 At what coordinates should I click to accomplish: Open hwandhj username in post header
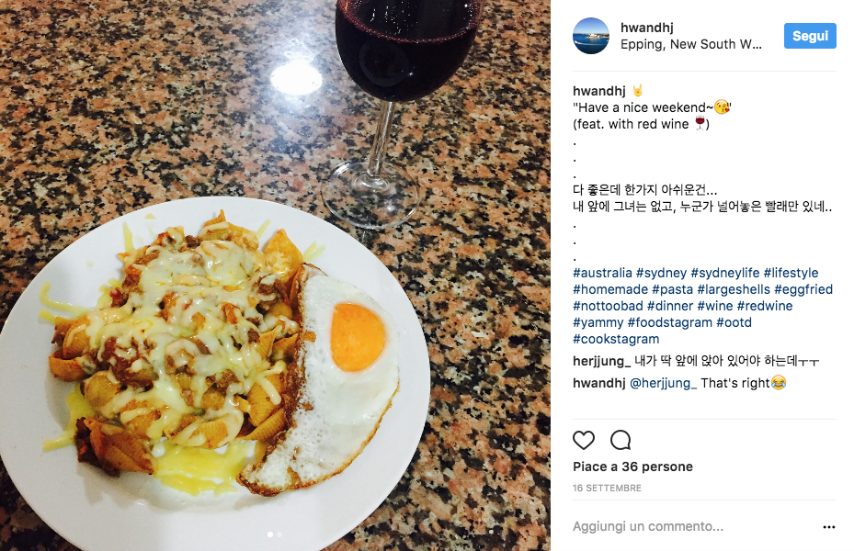[x=646, y=27]
